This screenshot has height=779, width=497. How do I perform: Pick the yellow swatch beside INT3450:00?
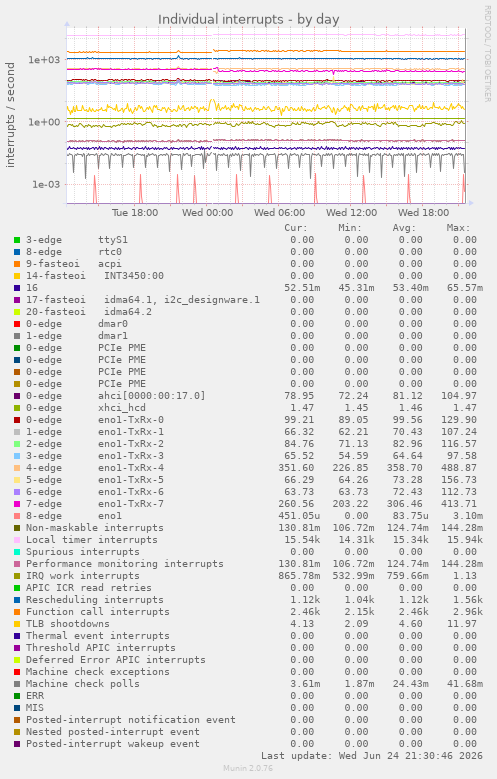[x=17, y=276]
